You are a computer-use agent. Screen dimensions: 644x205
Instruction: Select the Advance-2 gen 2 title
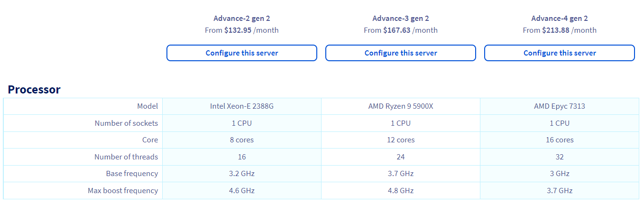pyautogui.click(x=242, y=19)
